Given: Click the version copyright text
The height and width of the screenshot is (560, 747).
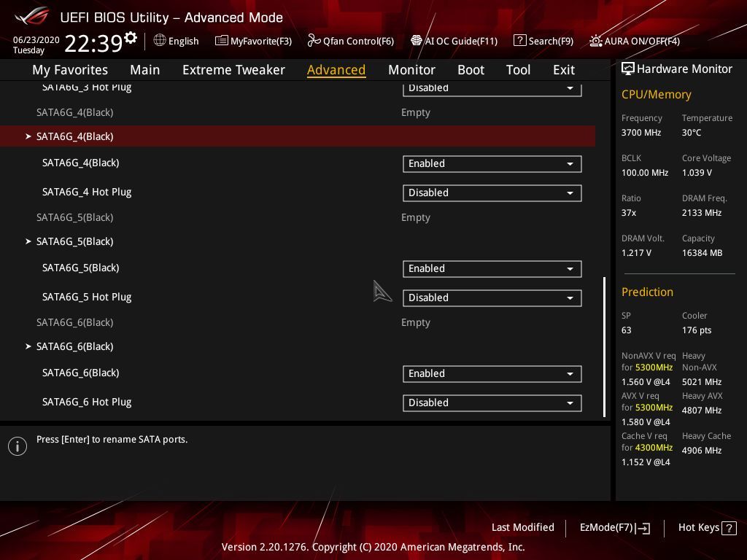Looking at the screenshot, I should coord(373,547).
